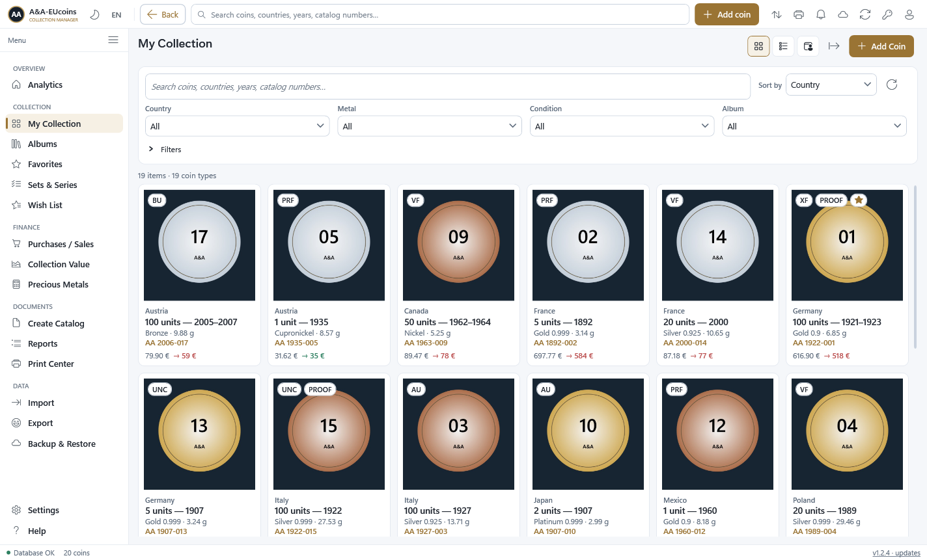Go to Albums in the sidebar
Screen dimensions: 927x560
pos(64,144)
